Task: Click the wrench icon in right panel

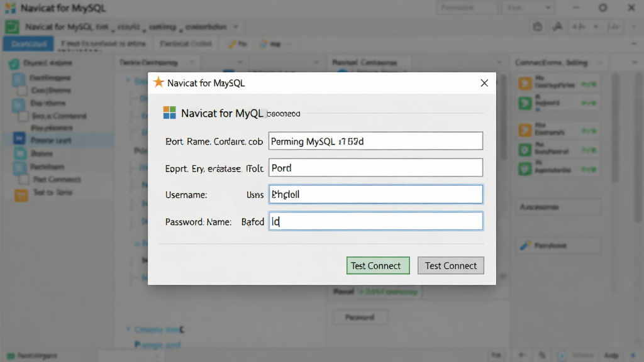Action: pos(525,246)
